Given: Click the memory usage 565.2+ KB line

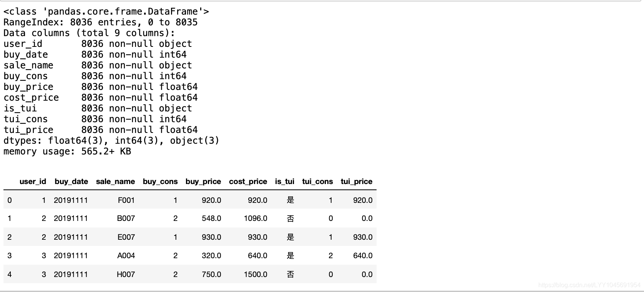Looking at the screenshot, I should 67,151.
